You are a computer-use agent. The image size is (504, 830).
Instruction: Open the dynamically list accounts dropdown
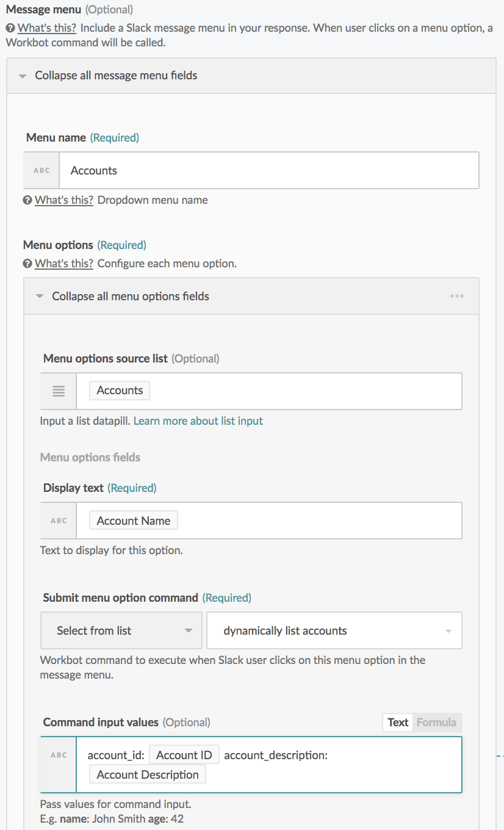[334, 630]
